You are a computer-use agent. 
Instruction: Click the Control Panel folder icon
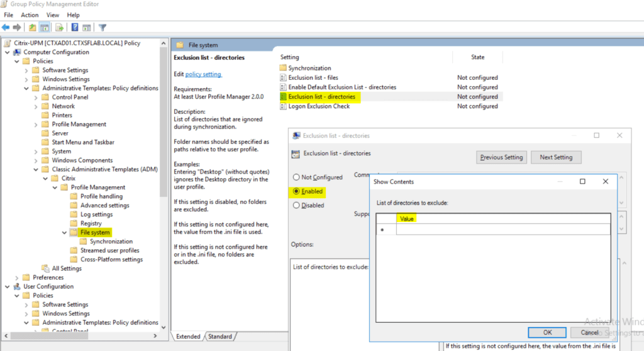(x=45, y=97)
